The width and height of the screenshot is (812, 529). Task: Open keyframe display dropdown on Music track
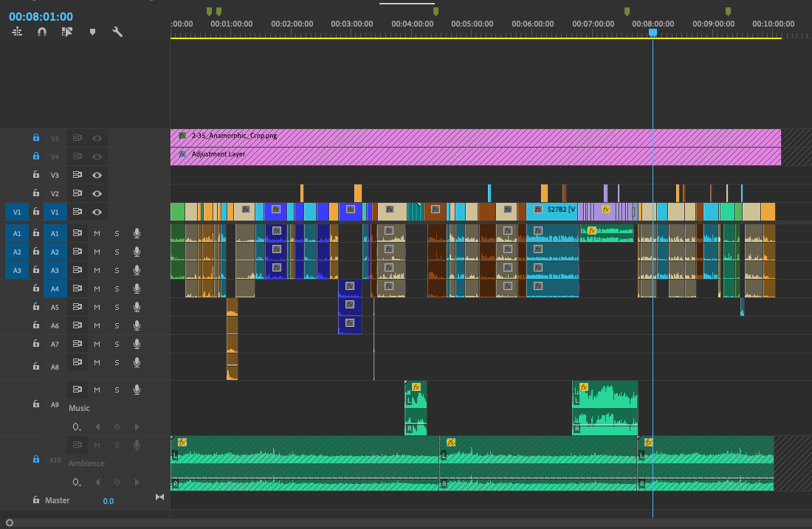coord(77,426)
